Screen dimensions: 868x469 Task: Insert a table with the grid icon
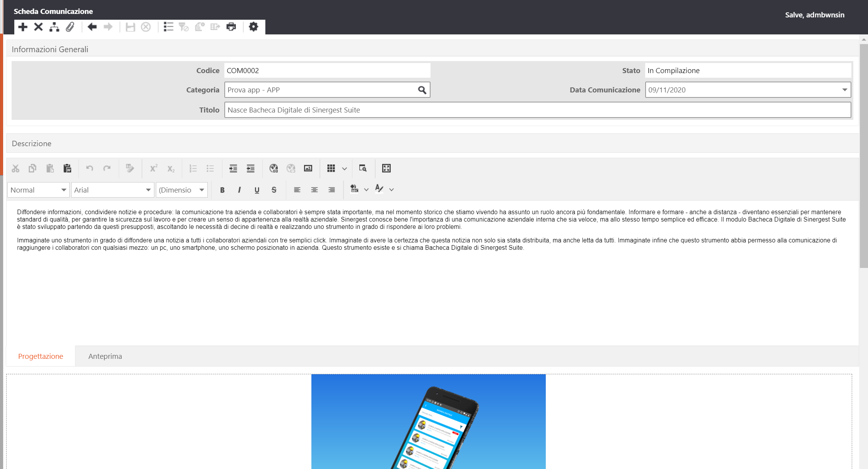(331, 168)
